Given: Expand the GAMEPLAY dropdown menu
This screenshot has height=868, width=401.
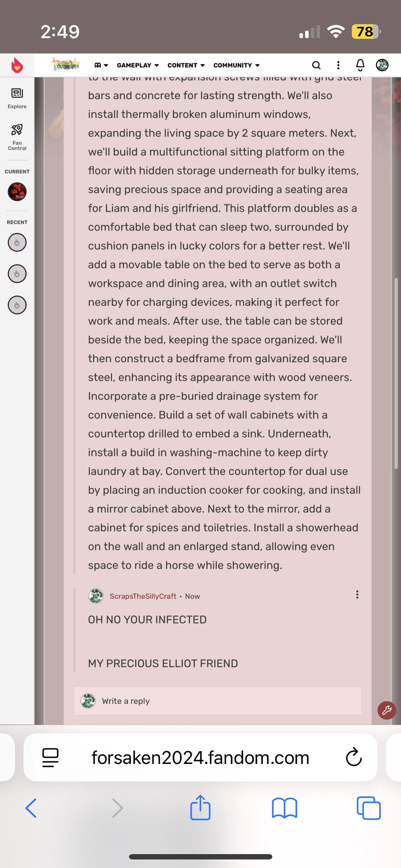Looking at the screenshot, I should tap(138, 65).
